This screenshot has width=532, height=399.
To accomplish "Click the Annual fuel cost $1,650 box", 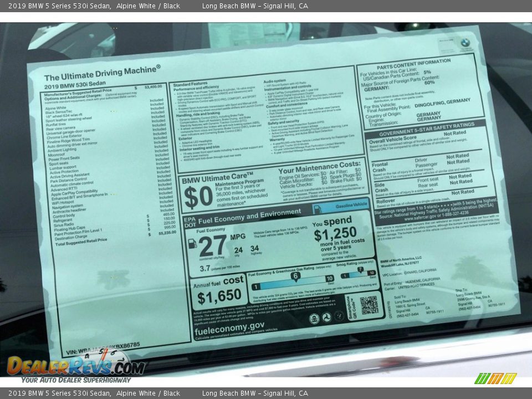I will [219, 292].
